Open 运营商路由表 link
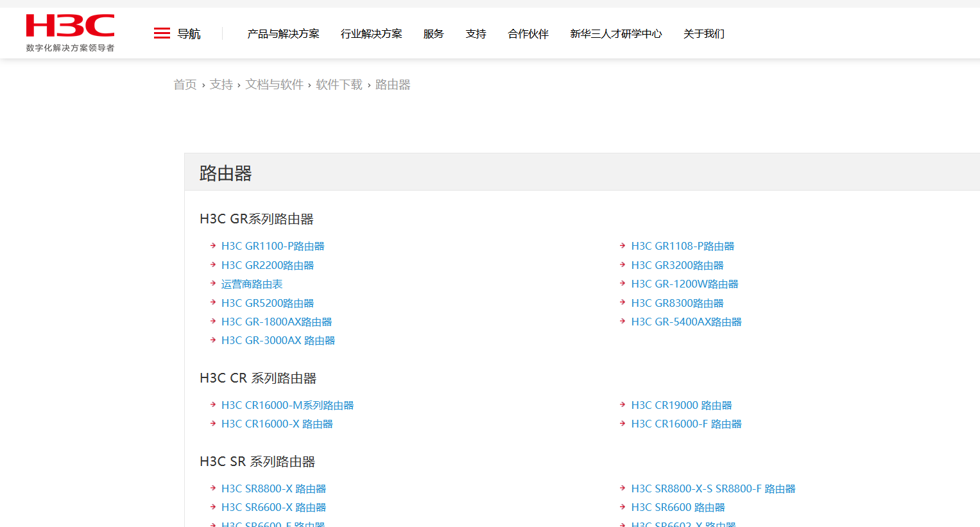The width and height of the screenshot is (980, 527). tap(252, 284)
